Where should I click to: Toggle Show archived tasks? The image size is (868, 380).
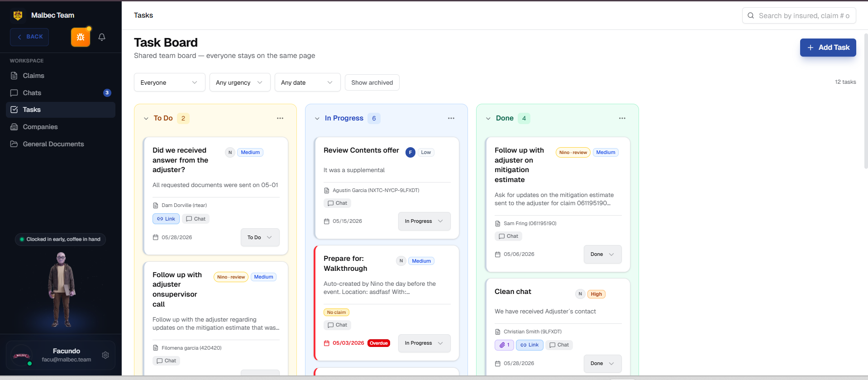point(372,82)
